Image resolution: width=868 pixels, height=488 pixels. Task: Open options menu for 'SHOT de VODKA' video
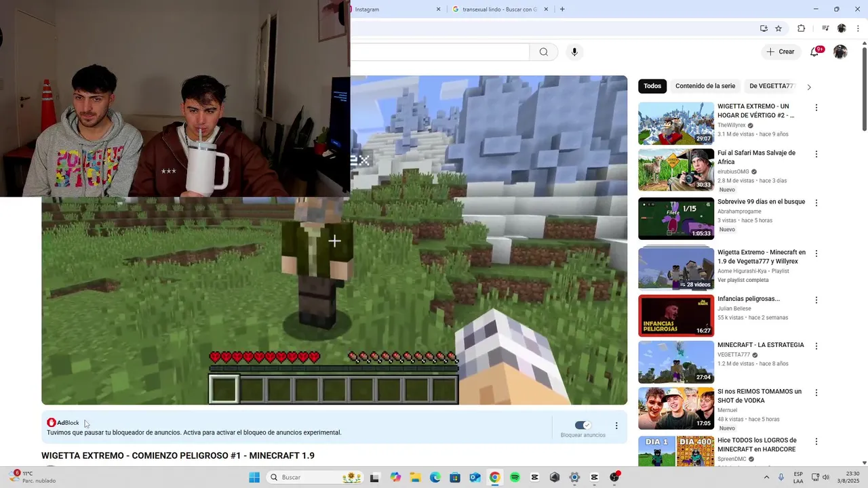[816, 392]
